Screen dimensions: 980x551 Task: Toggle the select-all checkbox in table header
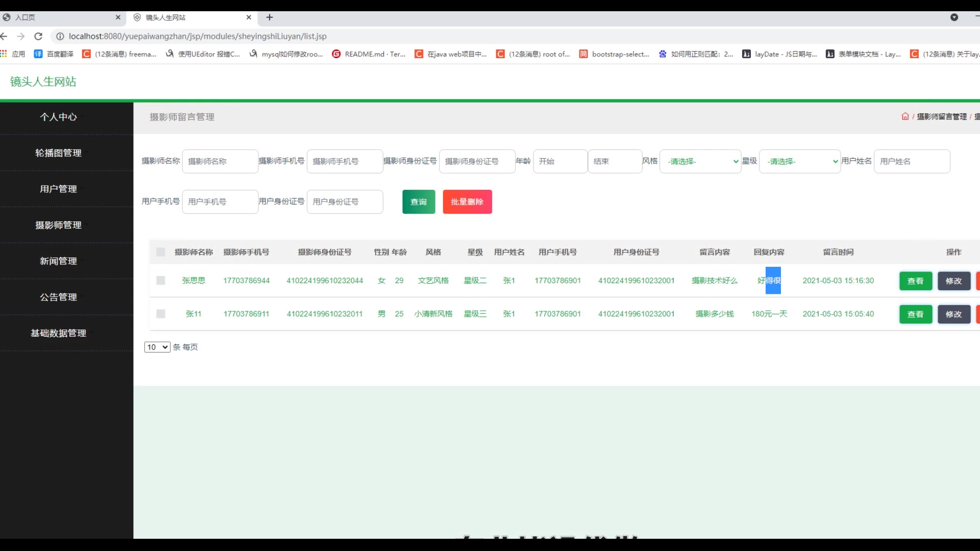pos(161,252)
